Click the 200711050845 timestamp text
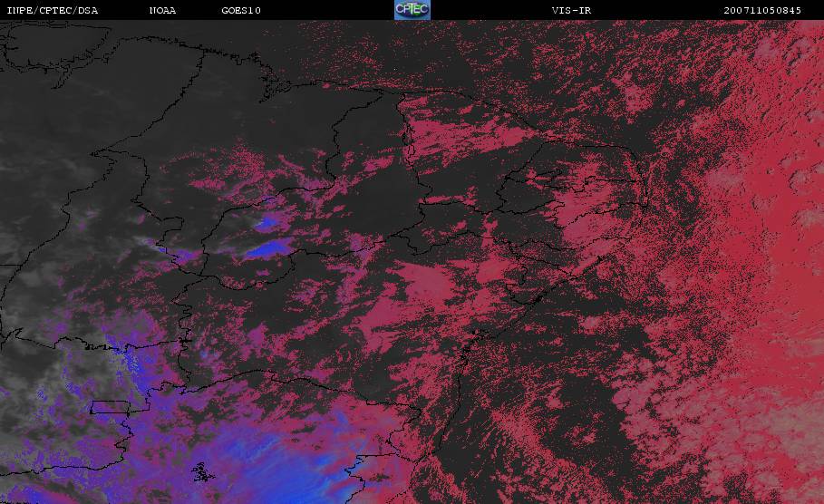The width and height of the screenshot is (824, 504). [762, 11]
